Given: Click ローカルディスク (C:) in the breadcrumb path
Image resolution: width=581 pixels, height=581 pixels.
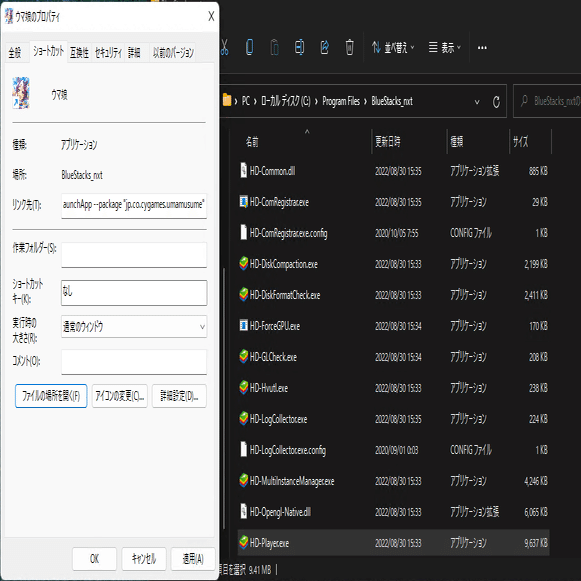Looking at the screenshot, I should pos(285,101).
